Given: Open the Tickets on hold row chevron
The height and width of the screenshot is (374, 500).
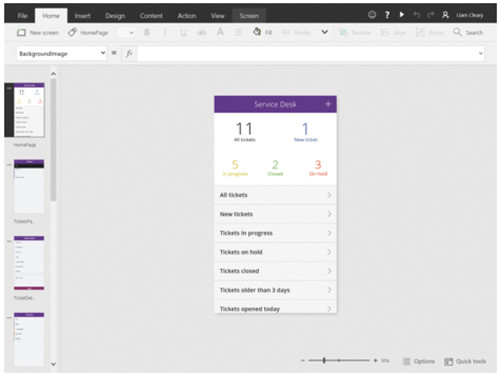Looking at the screenshot, I should point(329,252).
